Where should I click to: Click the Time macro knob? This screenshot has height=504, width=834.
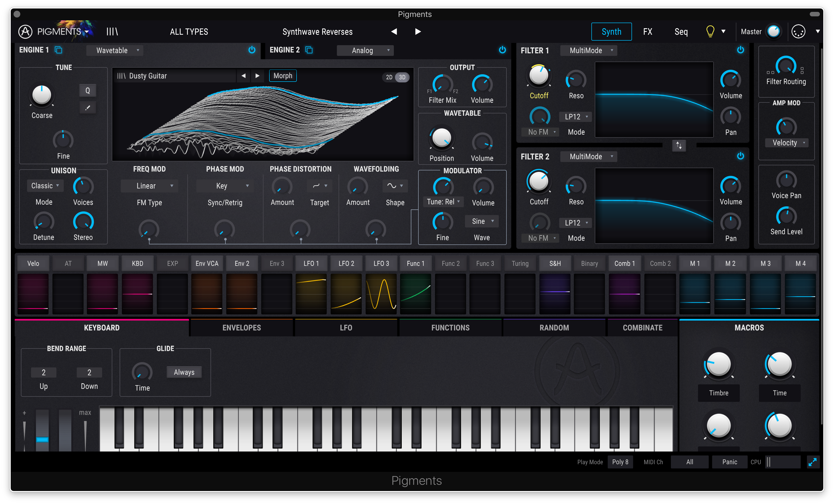(x=779, y=365)
